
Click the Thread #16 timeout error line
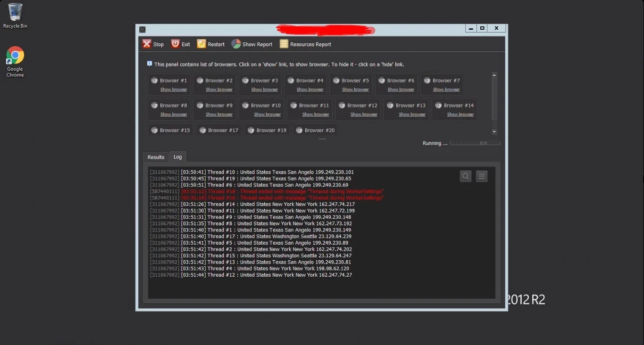267,198
